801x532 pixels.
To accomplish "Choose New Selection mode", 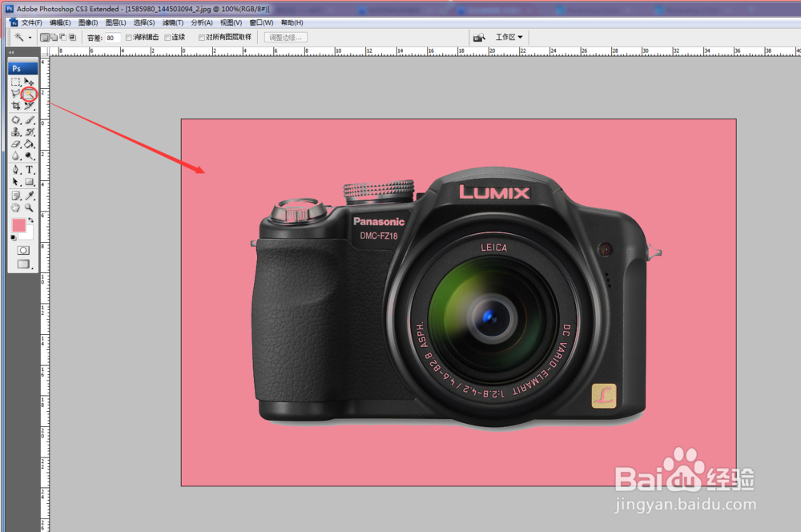I will coord(45,38).
